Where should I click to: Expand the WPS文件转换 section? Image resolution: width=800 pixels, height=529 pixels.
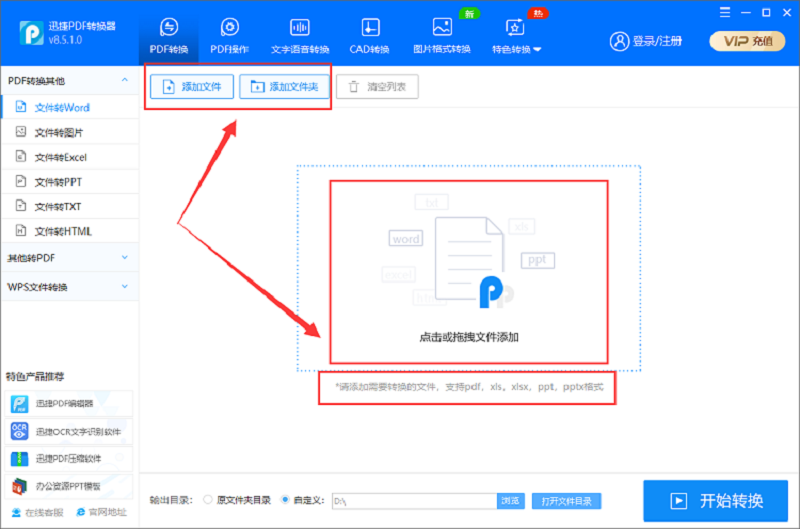click(x=70, y=287)
